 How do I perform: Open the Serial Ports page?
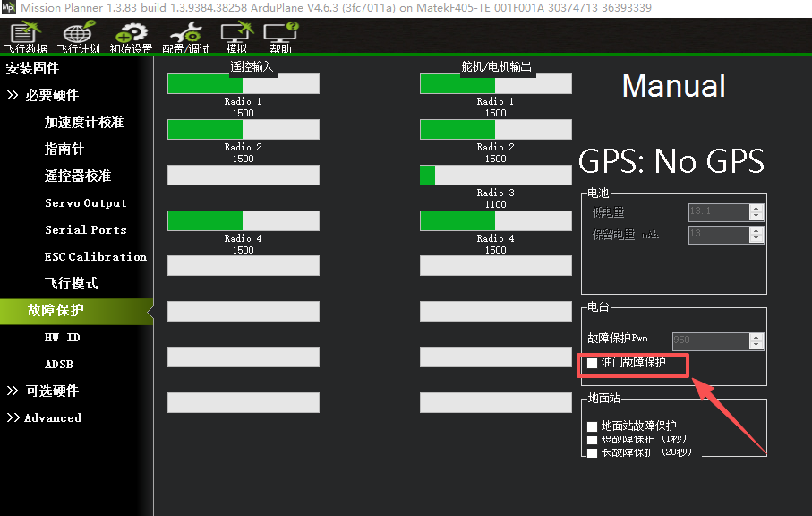(x=85, y=230)
